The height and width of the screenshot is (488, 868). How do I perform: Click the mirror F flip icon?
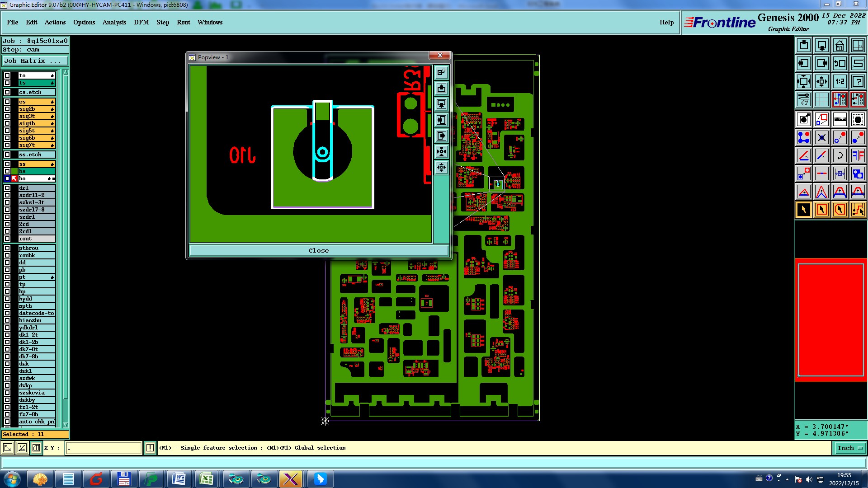[858, 155]
